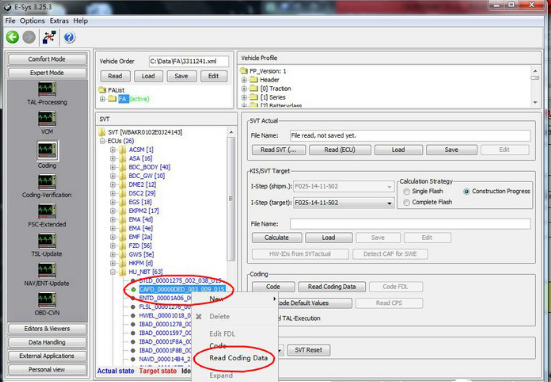The image size is (551, 382).
Task: Choose Read Coding Data in context menu
Action: click(x=238, y=358)
